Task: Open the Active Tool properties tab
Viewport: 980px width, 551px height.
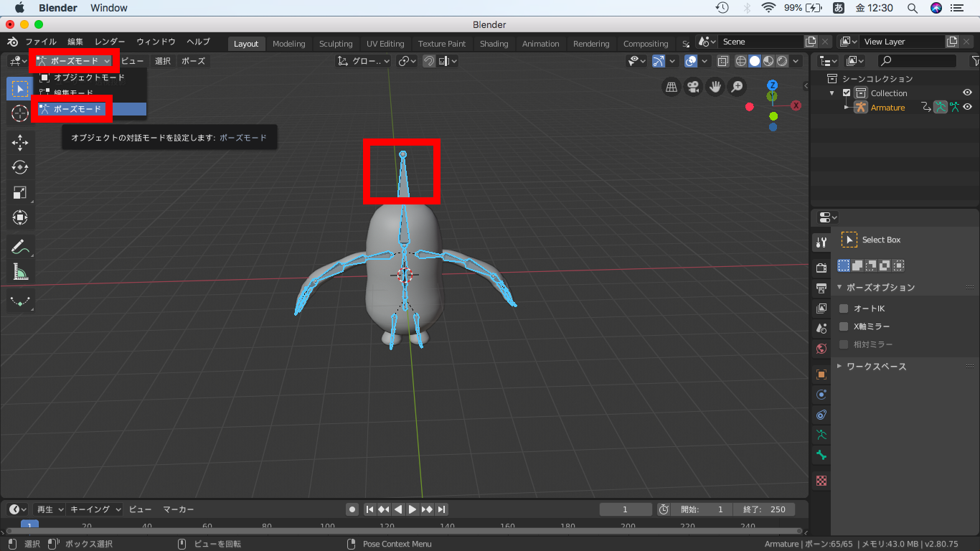Action: 821,242
